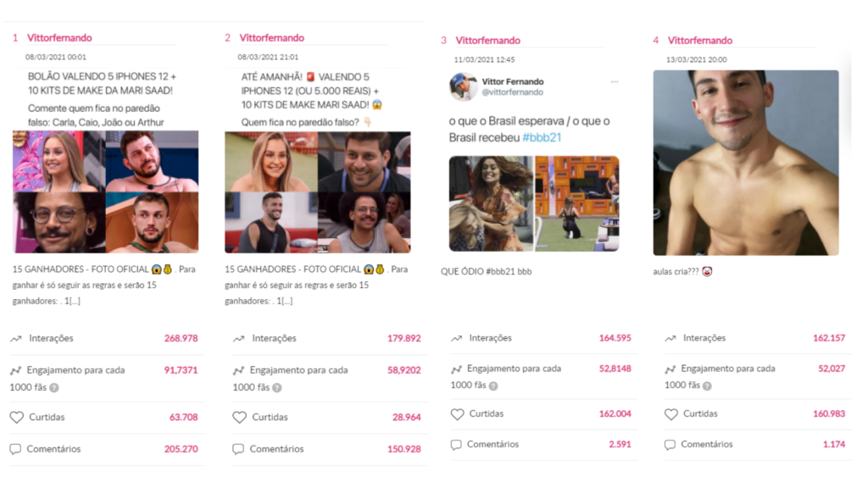The image size is (868, 488).
Task: Open the collage thumbnail of post 2
Action: click(318, 192)
